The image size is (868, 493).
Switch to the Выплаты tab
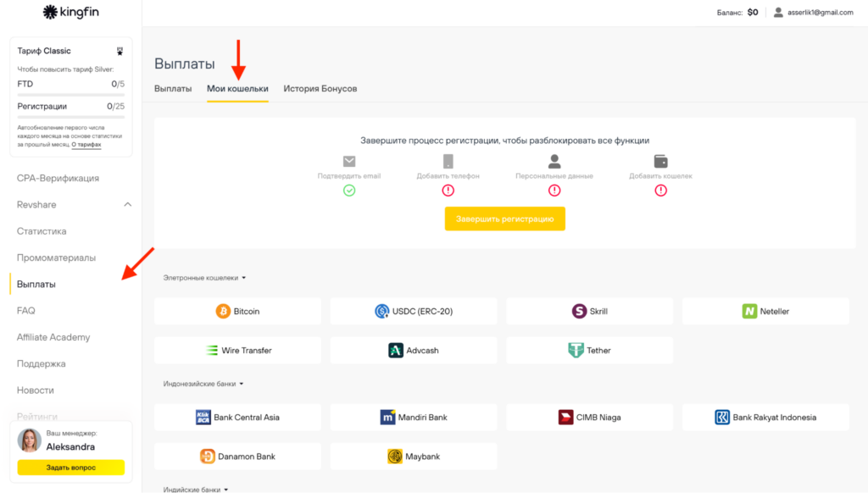[173, 89]
